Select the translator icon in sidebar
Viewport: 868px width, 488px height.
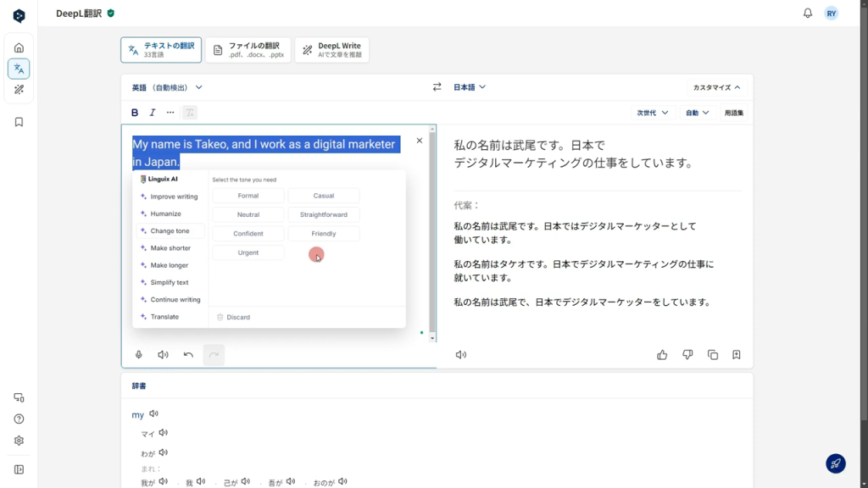pos(19,69)
